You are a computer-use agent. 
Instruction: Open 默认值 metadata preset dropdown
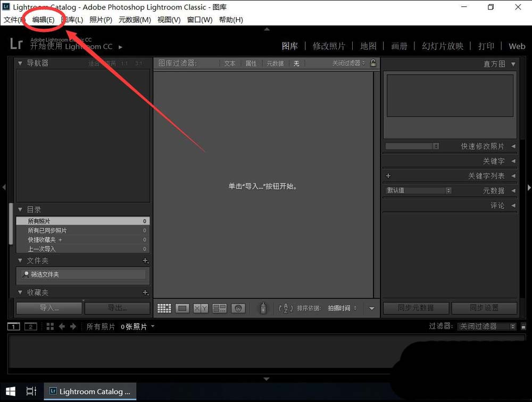pyautogui.click(x=418, y=191)
